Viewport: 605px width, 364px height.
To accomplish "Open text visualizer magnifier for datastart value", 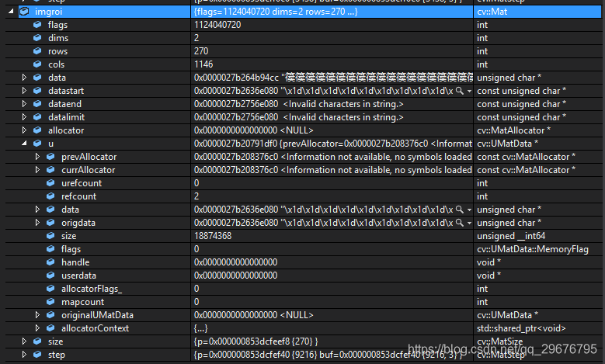I will point(459,91).
